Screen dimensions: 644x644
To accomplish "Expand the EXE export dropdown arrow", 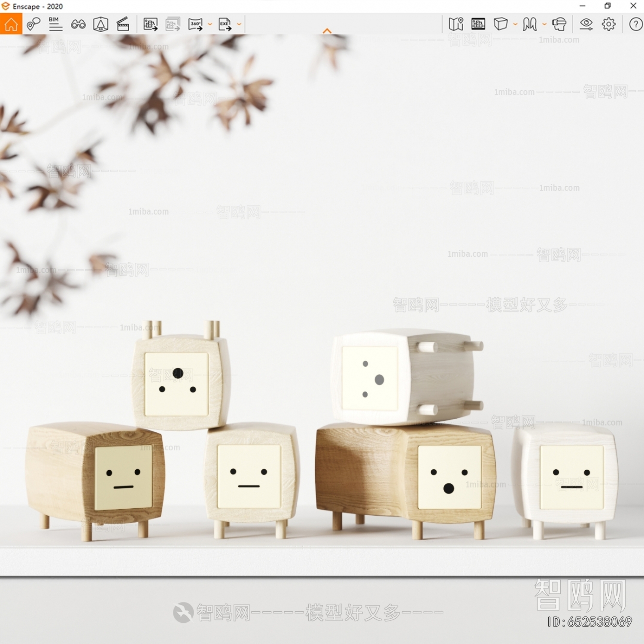I will pyautogui.click(x=239, y=24).
